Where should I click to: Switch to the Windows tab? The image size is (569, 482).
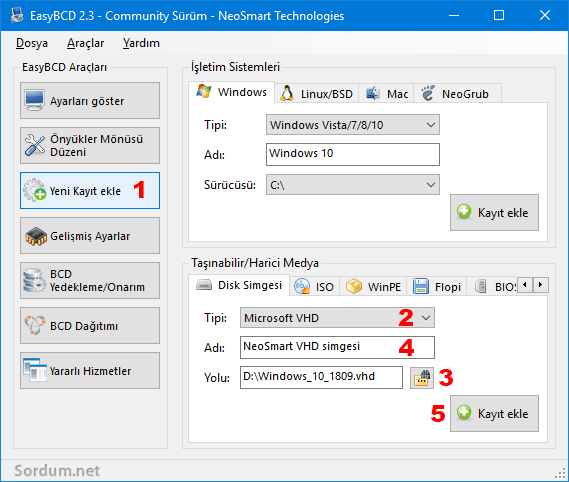pos(232,92)
